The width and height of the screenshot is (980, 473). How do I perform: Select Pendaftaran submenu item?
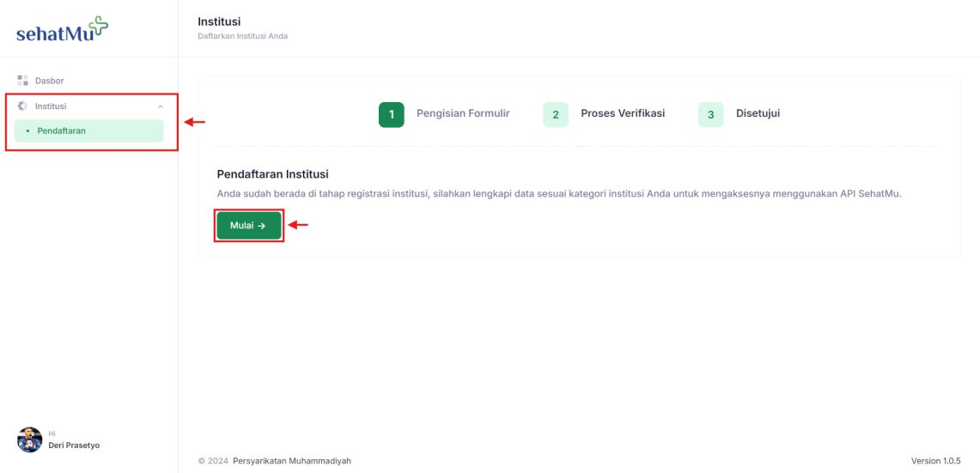point(88,131)
